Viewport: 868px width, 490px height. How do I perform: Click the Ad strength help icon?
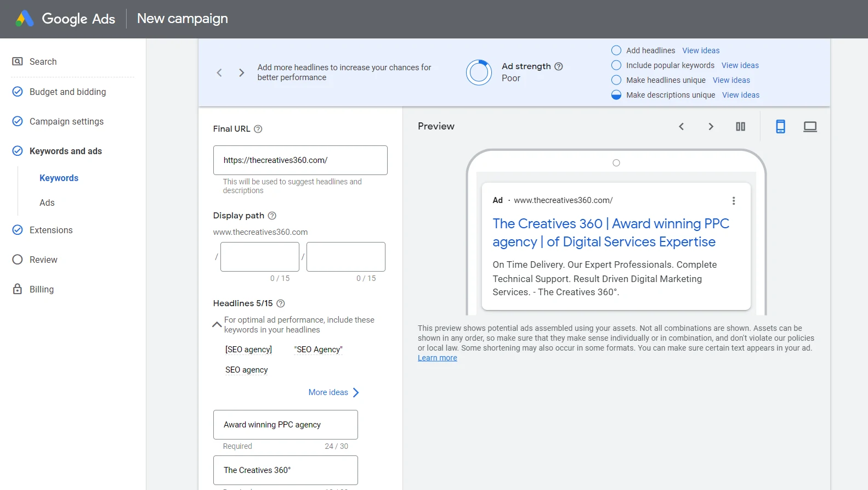[559, 66]
